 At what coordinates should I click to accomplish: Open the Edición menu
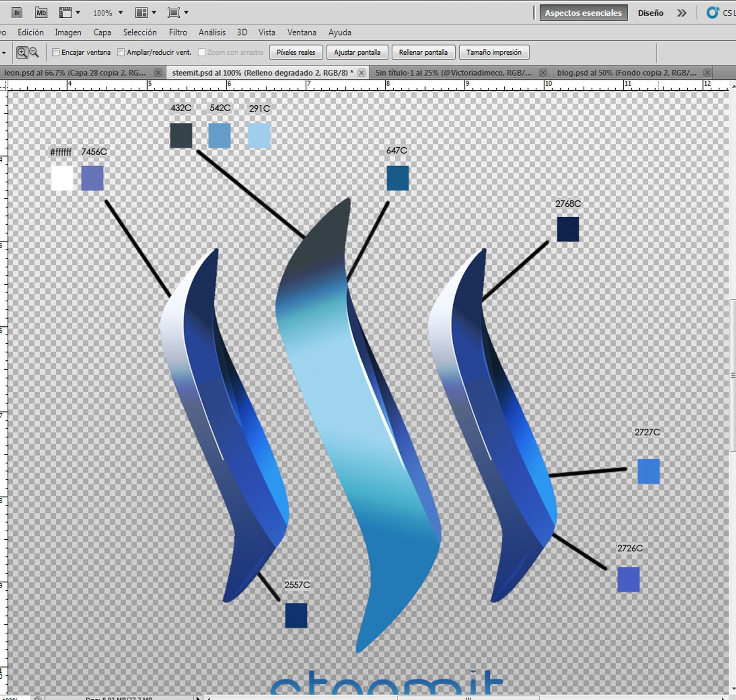30,32
